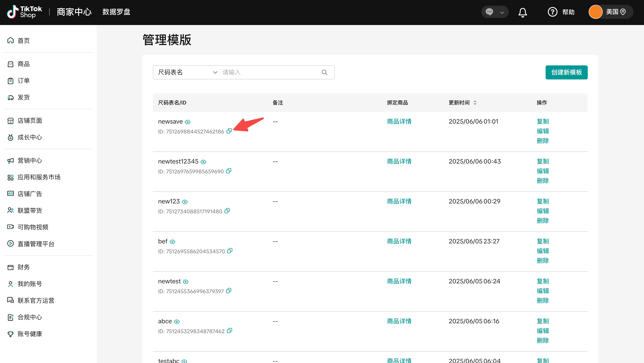Sort by 更新时间 column arrows
The width and height of the screenshot is (644, 363).
(x=475, y=103)
